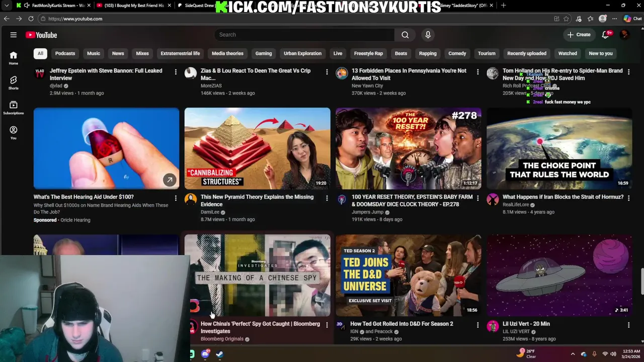The height and width of the screenshot is (362, 644).
Task: Click the taskbar volume icon
Action: (613, 354)
